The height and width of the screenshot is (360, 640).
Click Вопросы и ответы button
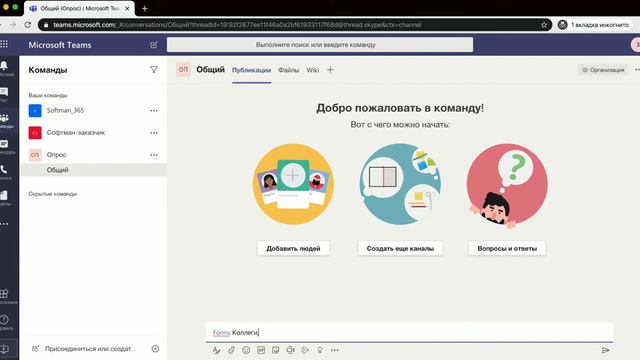507,248
